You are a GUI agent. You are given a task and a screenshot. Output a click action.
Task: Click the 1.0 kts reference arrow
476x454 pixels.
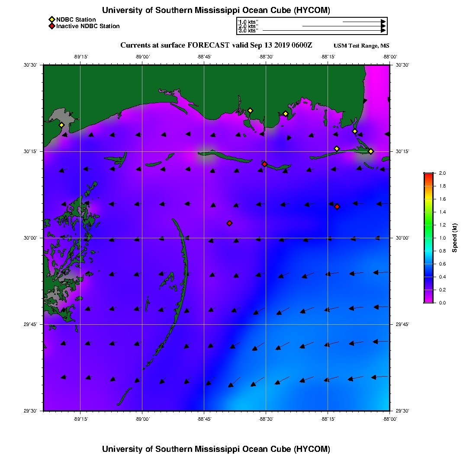coord(364,22)
